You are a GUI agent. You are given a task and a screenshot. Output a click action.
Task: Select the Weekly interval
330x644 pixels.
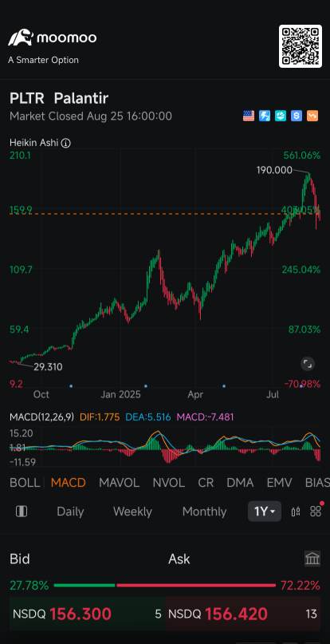pos(132,512)
